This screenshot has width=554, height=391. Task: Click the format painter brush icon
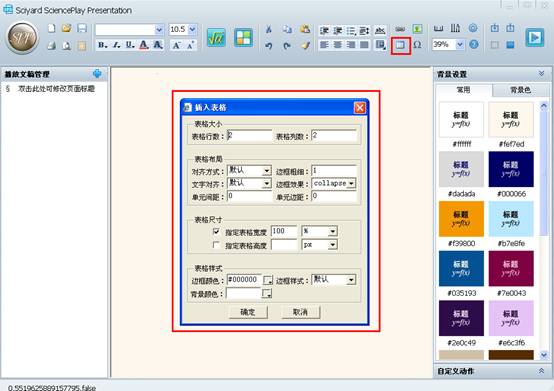point(306,45)
